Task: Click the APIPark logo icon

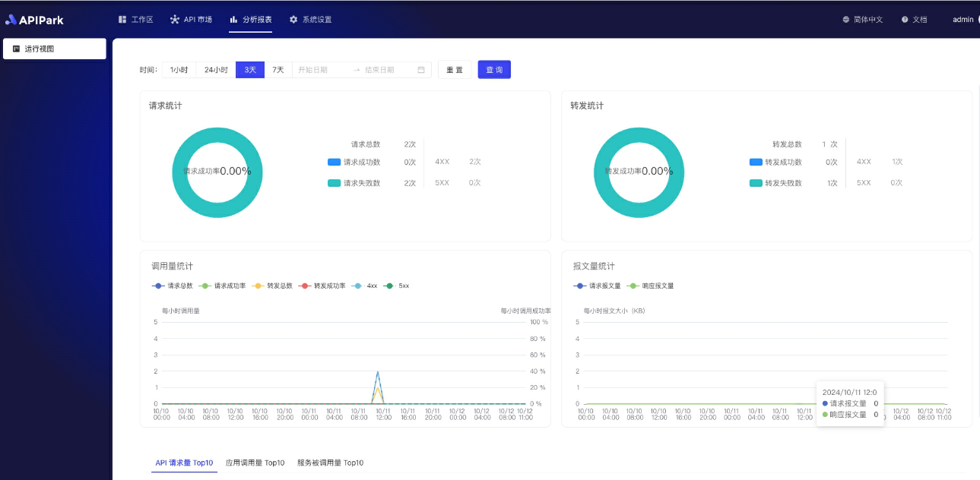Action: pos(11,20)
